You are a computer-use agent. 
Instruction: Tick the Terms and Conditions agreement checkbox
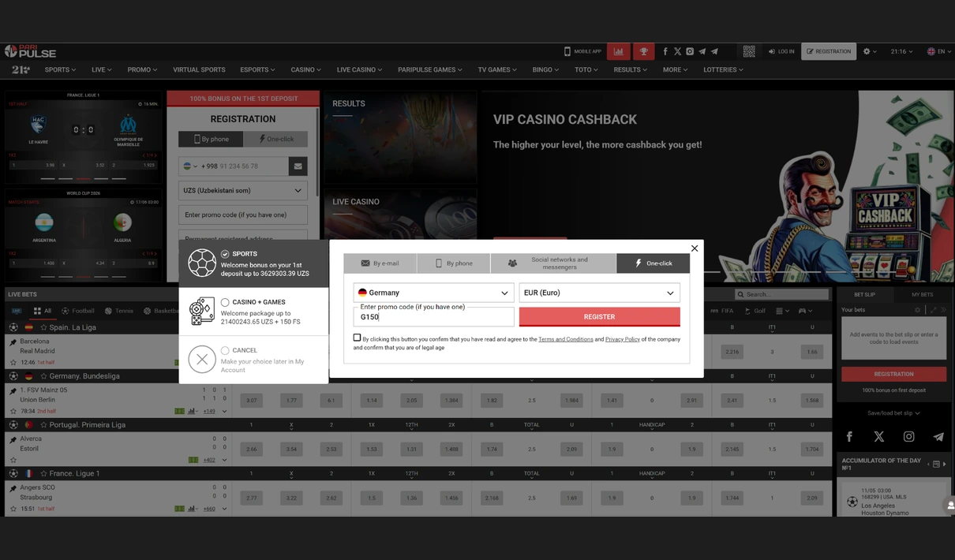[x=357, y=338]
